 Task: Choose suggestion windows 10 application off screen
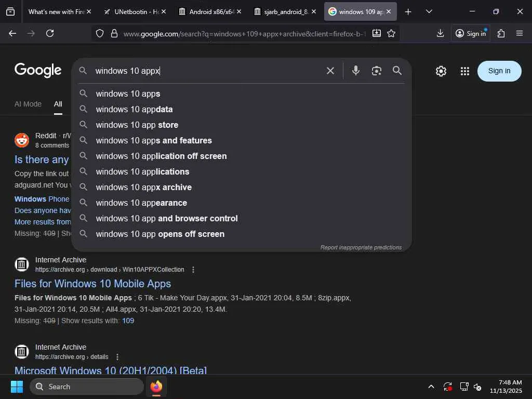(242, 156)
